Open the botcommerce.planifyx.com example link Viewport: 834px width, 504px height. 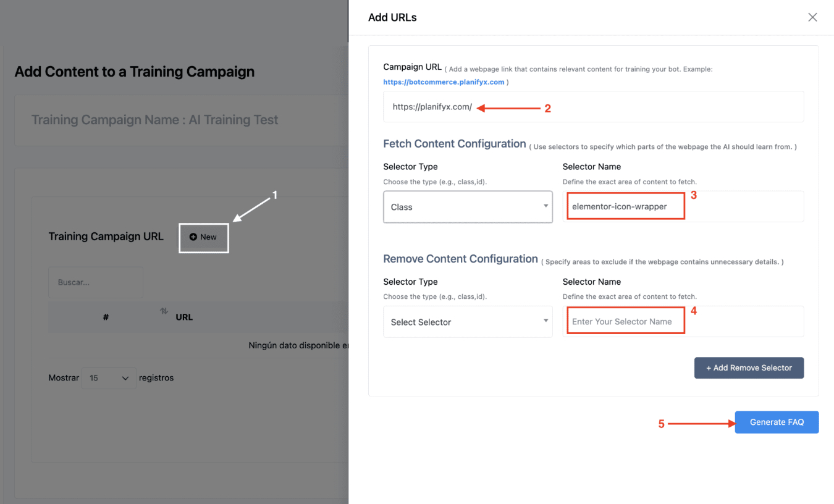(x=444, y=82)
